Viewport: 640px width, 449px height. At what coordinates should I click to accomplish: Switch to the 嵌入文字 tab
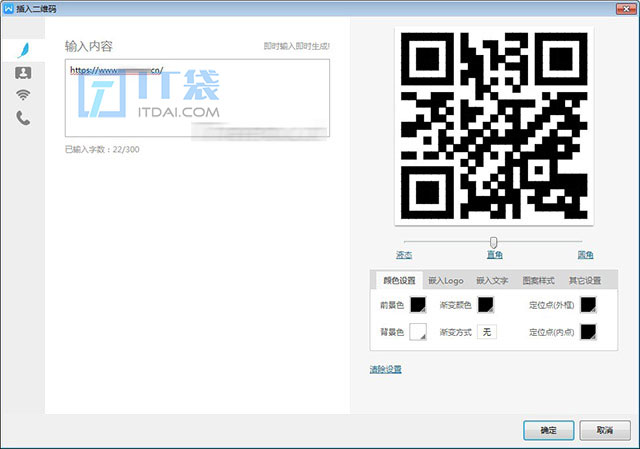(x=492, y=280)
